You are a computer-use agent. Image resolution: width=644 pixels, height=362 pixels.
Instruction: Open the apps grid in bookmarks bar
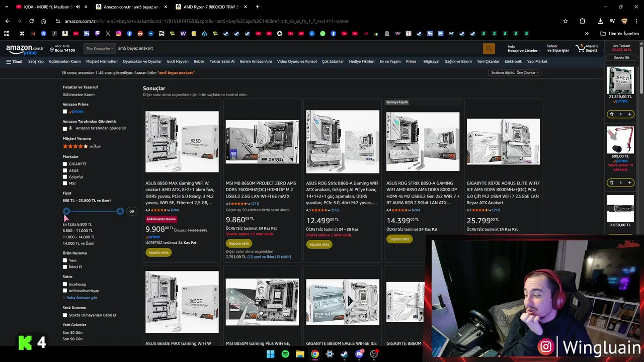click(x=7, y=34)
